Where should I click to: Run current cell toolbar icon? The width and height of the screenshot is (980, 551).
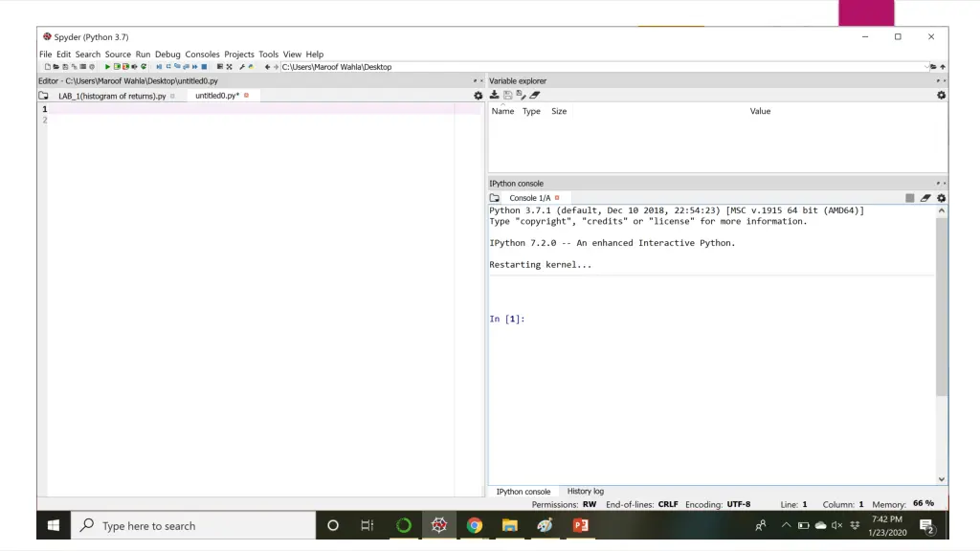117,67
